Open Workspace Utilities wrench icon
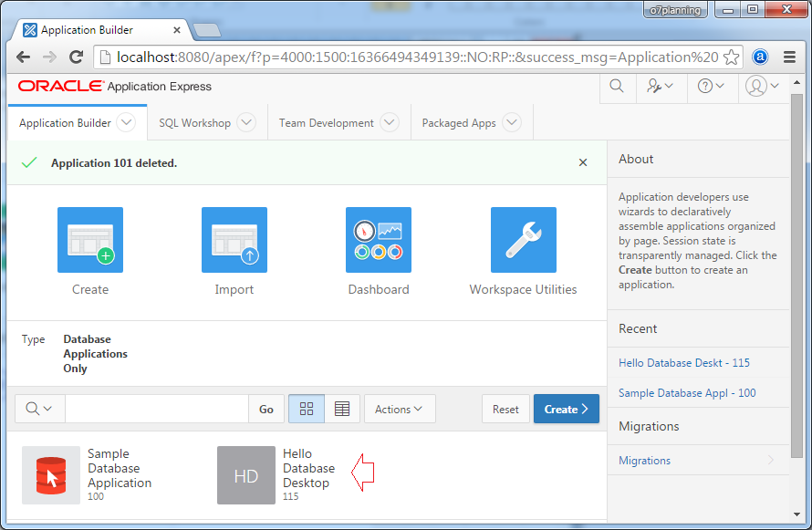The image size is (812, 530). click(524, 240)
